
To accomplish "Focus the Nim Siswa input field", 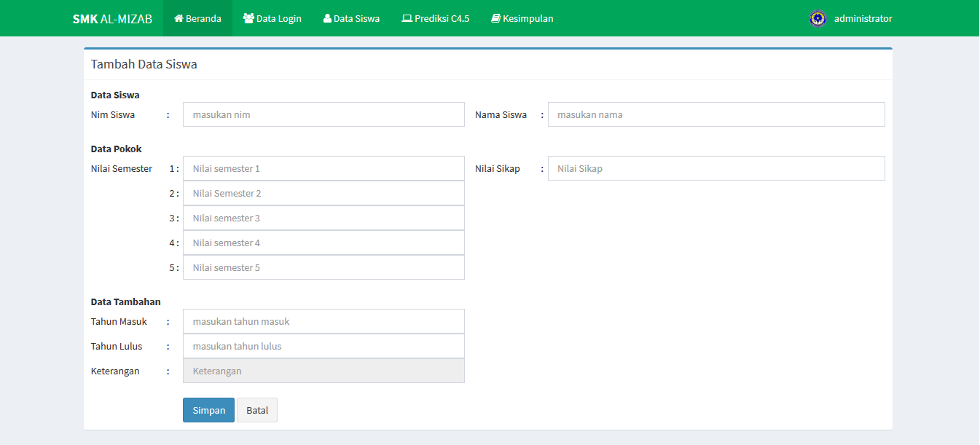I will [324, 114].
